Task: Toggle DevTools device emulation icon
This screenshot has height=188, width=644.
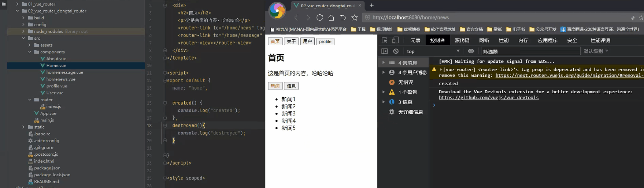Action: coord(396,40)
